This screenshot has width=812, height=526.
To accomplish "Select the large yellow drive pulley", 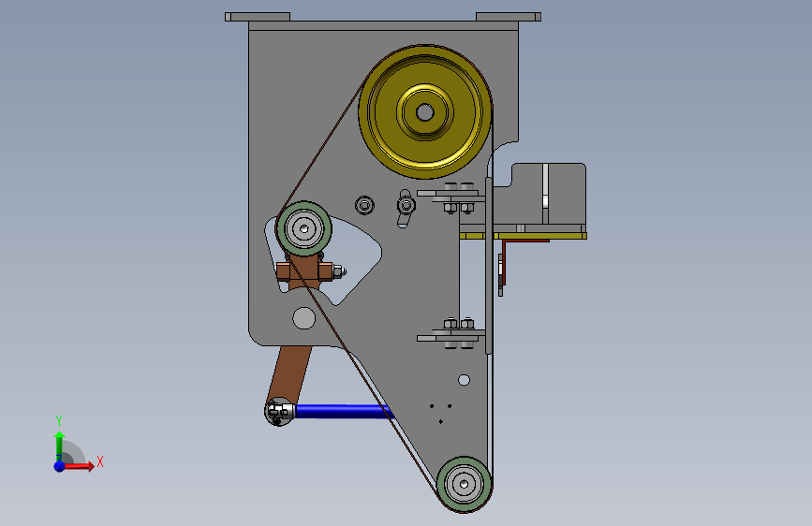I will 424,111.
